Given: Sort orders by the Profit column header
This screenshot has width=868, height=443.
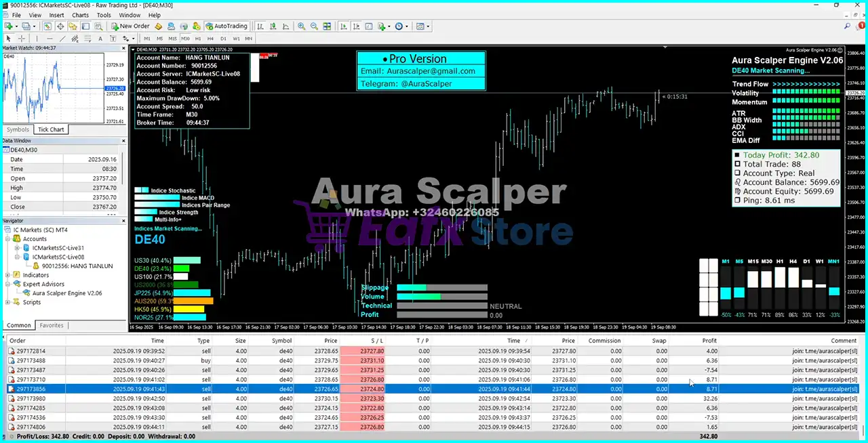Looking at the screenshot, I should coord(709,341).
